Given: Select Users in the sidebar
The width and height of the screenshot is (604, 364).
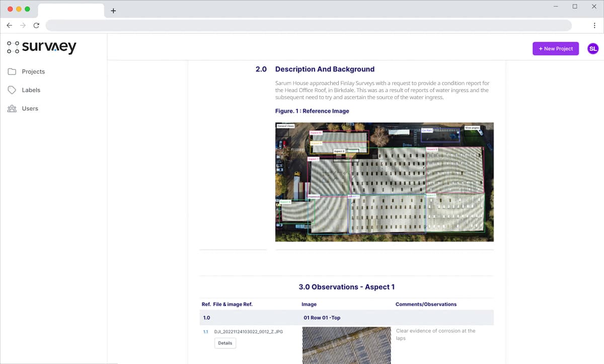Looking at the screenshot, I should click(30, 109).
